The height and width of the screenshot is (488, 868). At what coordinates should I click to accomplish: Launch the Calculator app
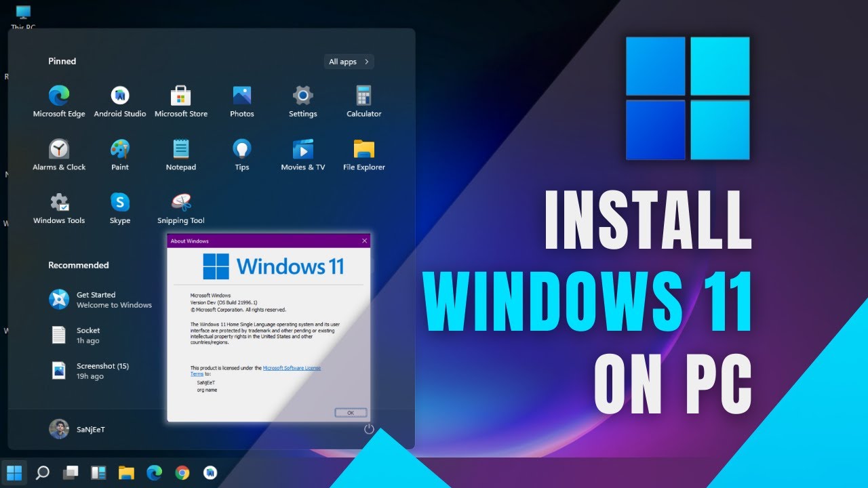point(364,102)
